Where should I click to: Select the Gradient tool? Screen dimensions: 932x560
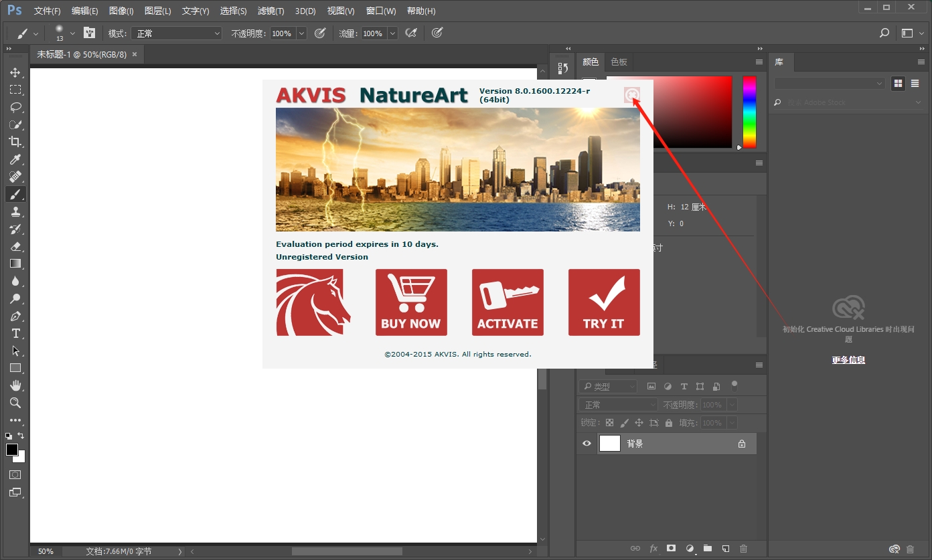(x=15, y=264)
